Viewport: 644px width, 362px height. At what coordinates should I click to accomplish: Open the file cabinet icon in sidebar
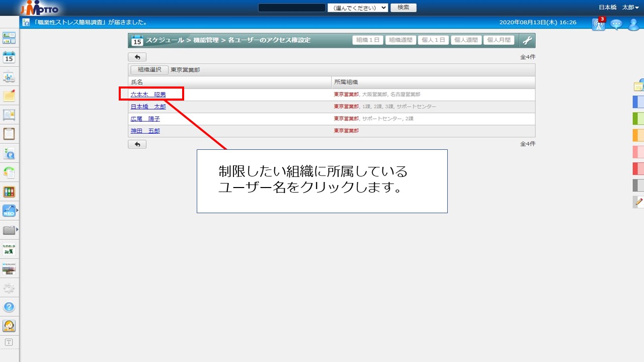coord(9,192)
